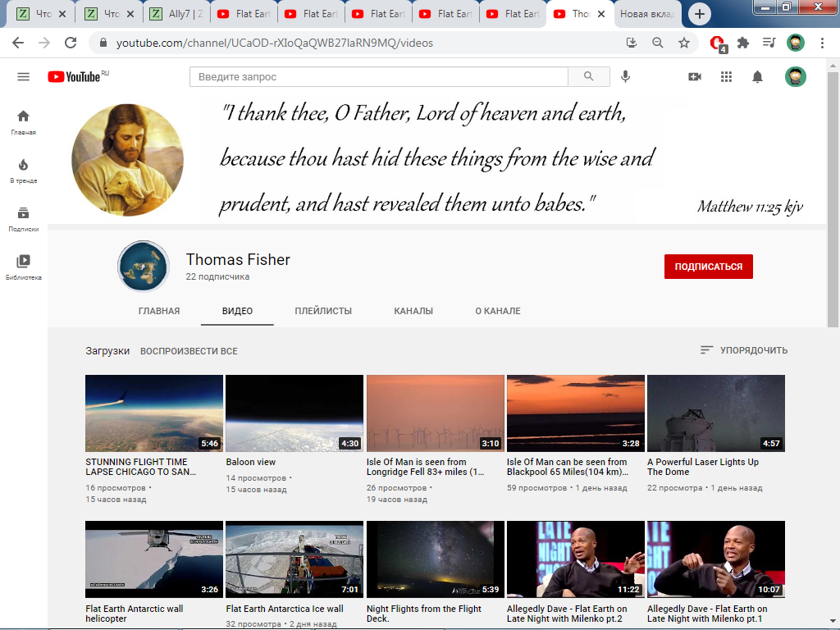Click the YouTube search input field

click(378, 76)
